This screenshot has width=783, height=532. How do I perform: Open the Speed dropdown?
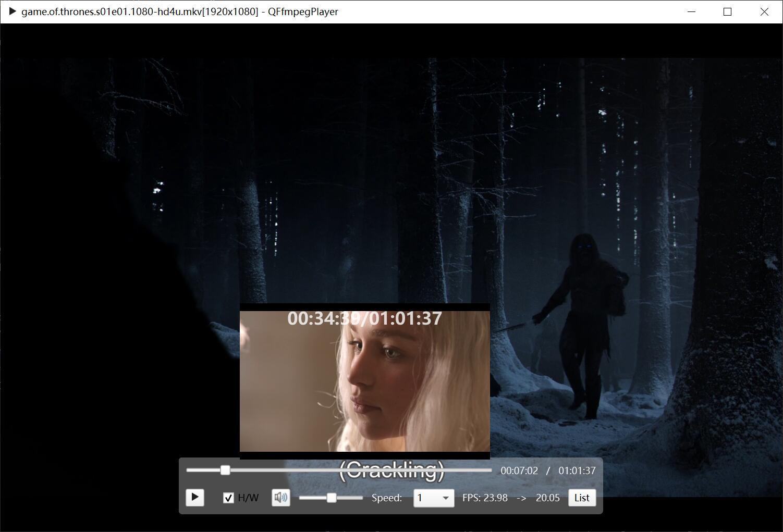click(x=433, y=498)
